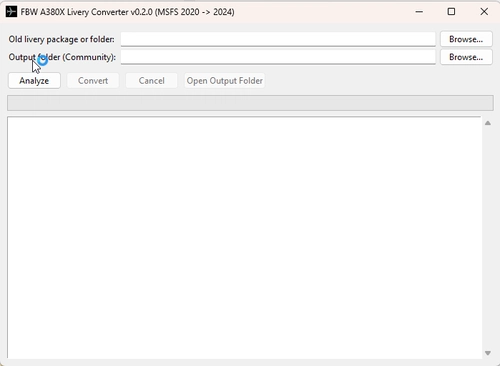The height and width of the screenshot is (366, 500).
Task: Open Output Folder button
Action: tap(225, 81)
